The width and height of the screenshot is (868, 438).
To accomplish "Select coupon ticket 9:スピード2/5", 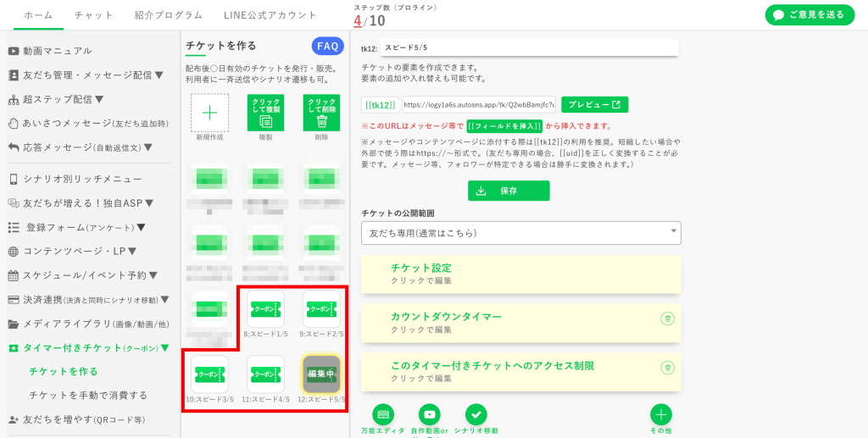I will pyautogui.click(x=321, y=309).
